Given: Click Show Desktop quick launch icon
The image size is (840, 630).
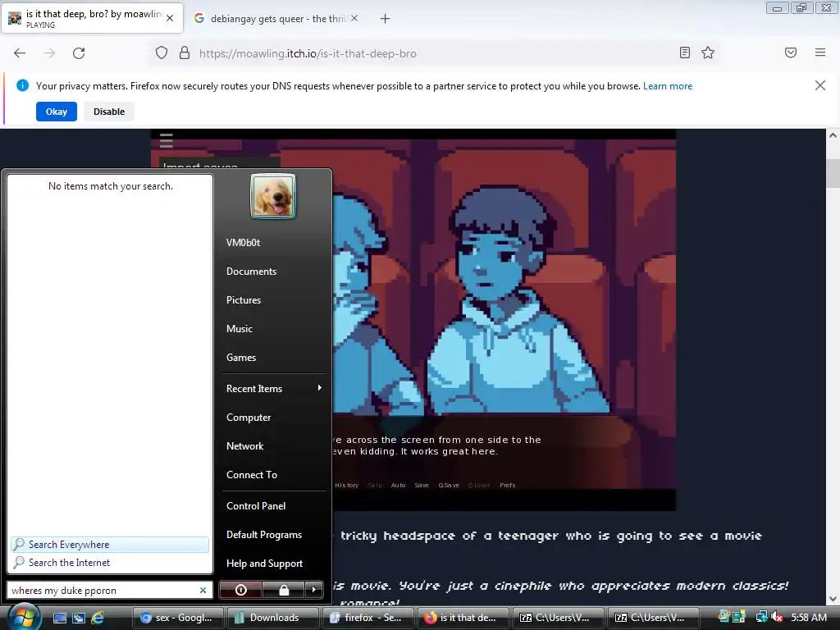Looking at the screenshot, I should (59, 618).
